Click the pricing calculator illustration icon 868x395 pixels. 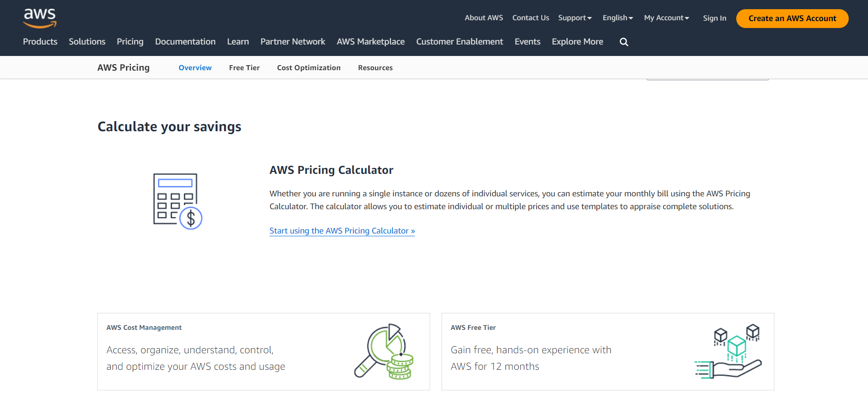tap(178, 201)
